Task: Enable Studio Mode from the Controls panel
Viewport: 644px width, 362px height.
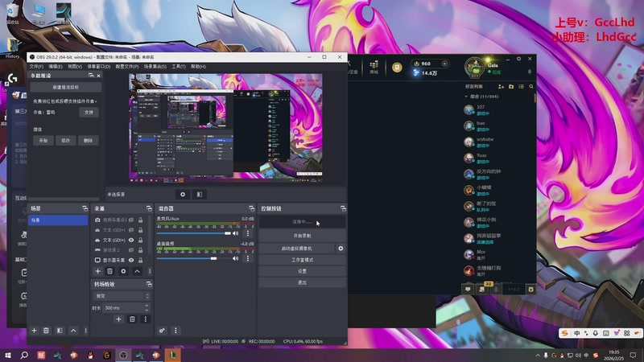Action: 302,260
